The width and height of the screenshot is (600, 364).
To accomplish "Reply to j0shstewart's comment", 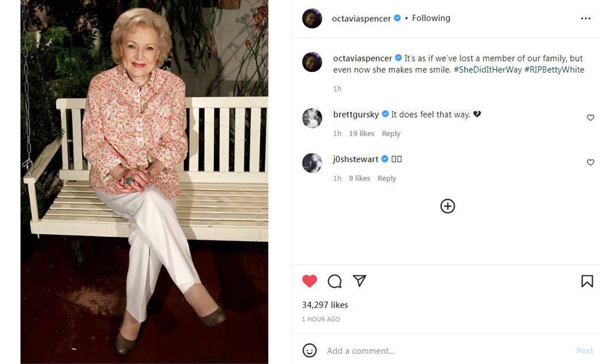I will tap(387, 178).
